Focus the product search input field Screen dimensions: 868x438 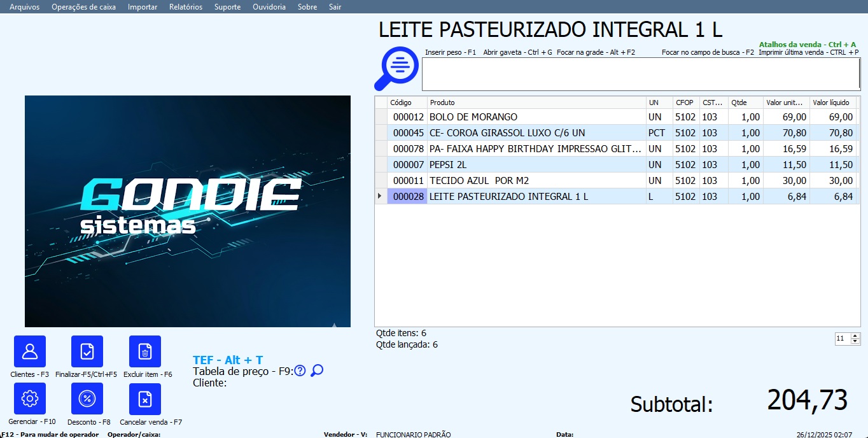coord(641,74)
